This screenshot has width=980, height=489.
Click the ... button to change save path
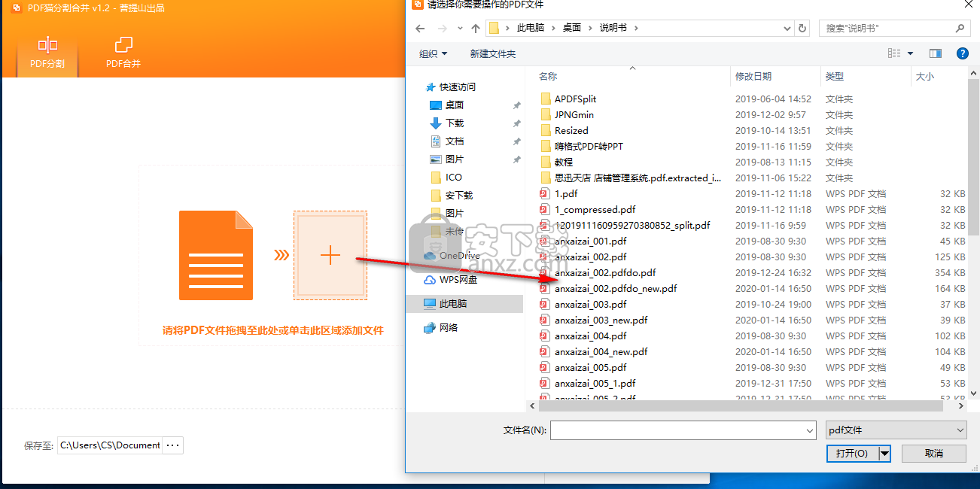click(x=172, y=445)
